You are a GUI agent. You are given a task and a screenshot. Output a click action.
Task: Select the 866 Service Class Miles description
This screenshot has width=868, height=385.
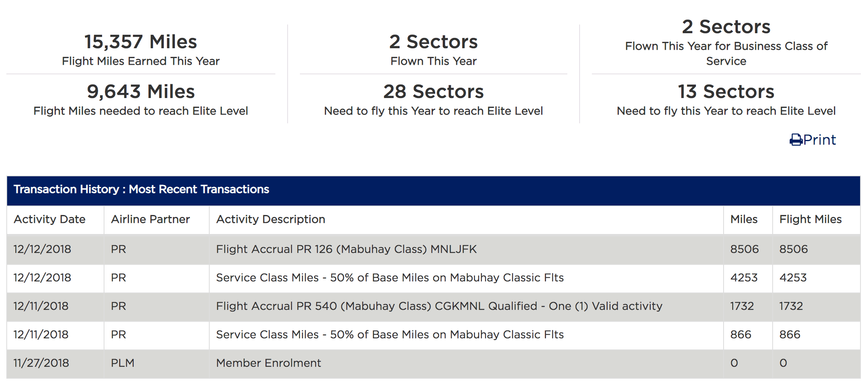tap(390, 334)
